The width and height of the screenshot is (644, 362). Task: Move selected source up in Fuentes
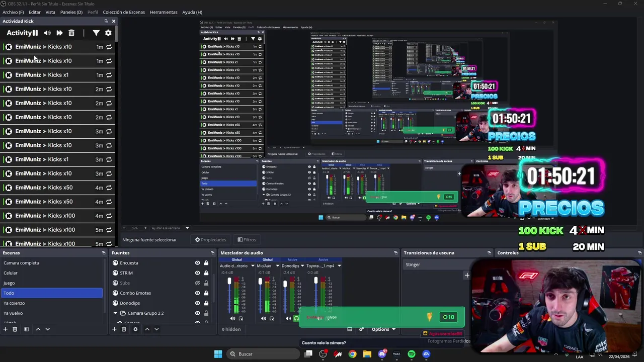click(147, 329)
